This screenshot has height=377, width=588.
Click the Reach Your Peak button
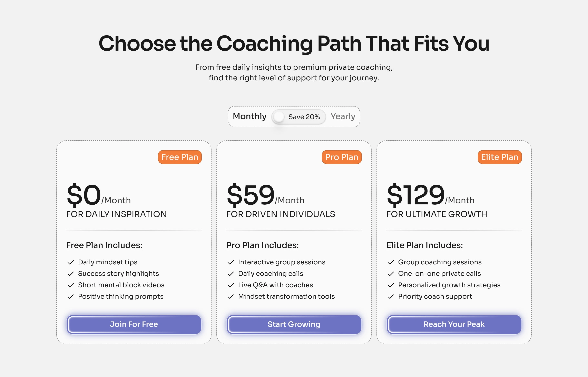454,324
